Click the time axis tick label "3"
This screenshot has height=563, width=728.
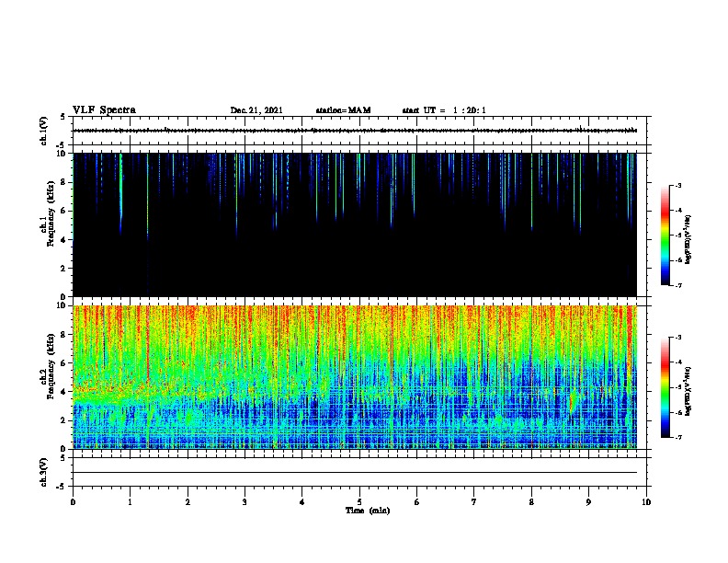[x=245, y=502]
